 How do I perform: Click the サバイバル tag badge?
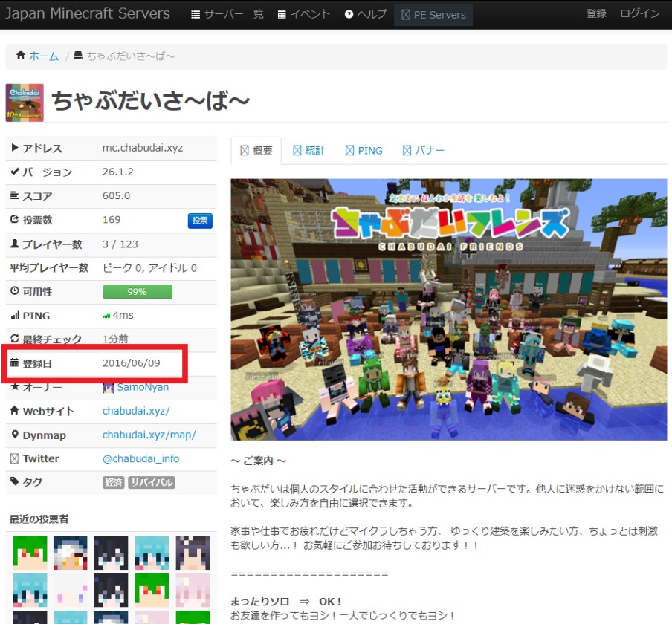point(152,482)
